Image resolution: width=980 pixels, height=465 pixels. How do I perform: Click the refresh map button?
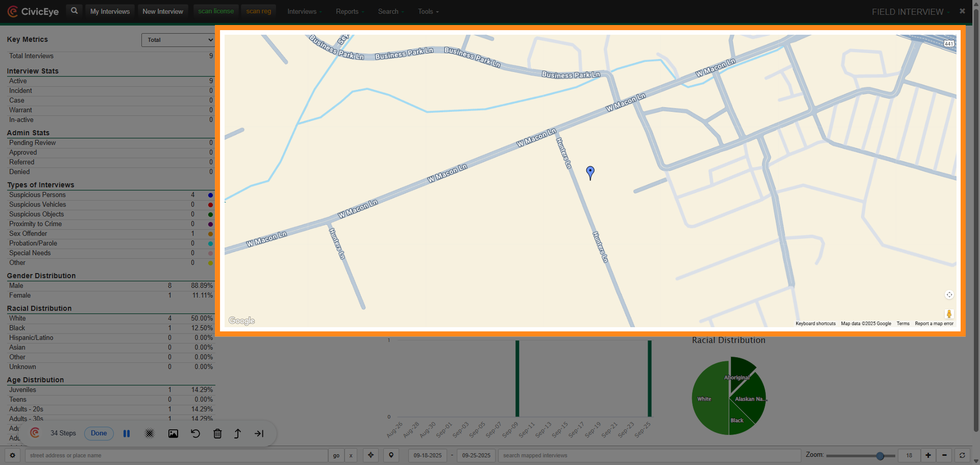point(962,455)
